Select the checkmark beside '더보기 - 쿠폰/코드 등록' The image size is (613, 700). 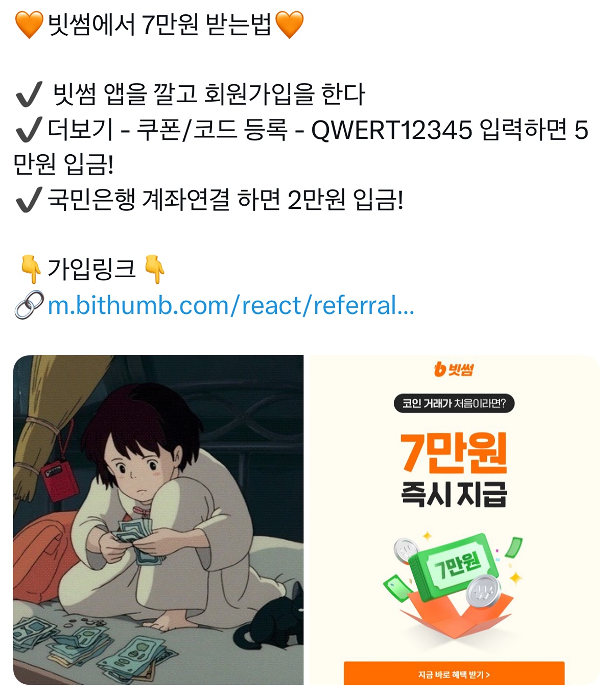(x=29, y=129)
